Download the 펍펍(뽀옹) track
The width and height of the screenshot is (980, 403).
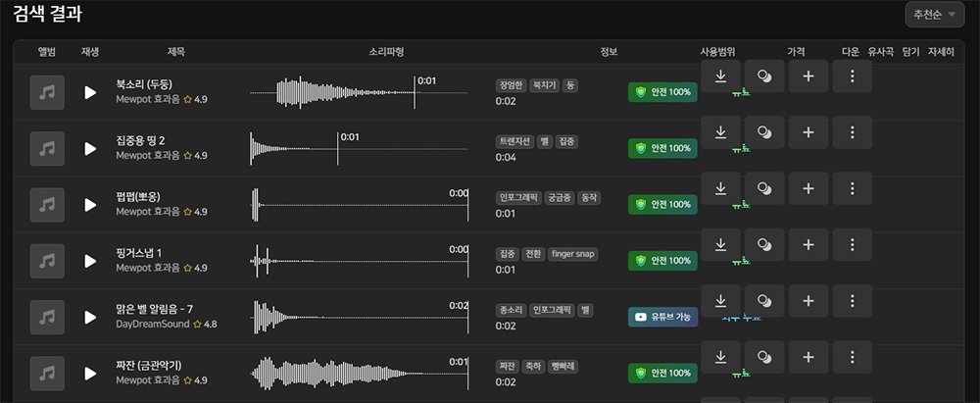[x=720, y=188]
